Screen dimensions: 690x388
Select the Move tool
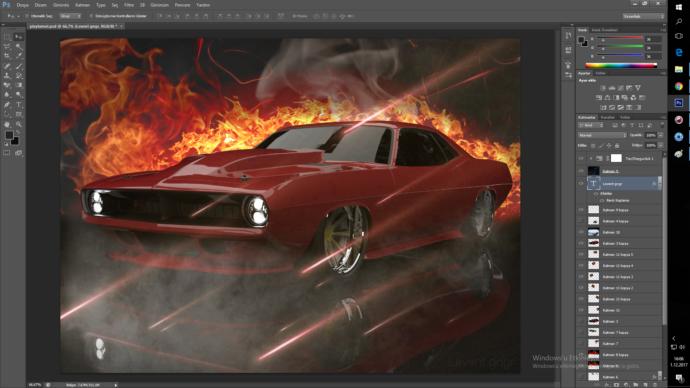(x=19, y=37)
